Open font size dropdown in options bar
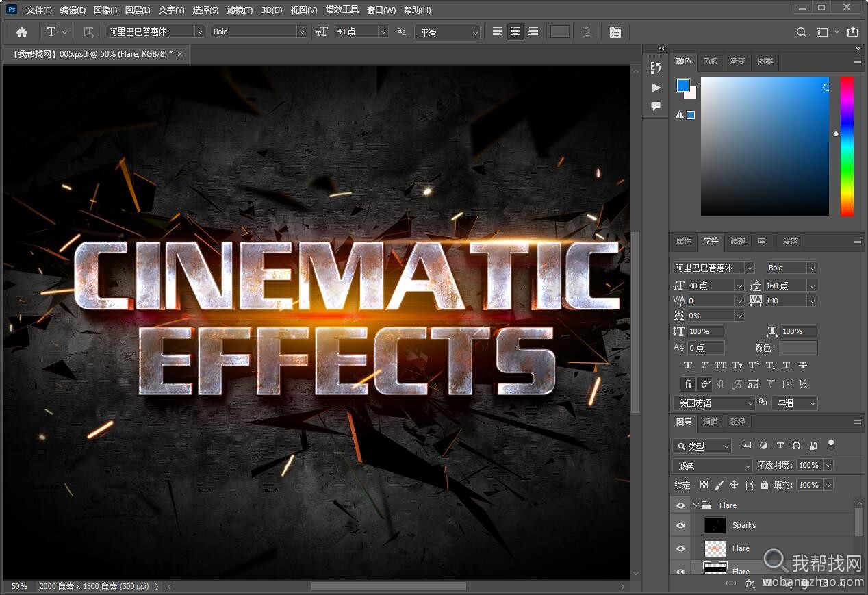The image size is (868, 595). point(383,31)
